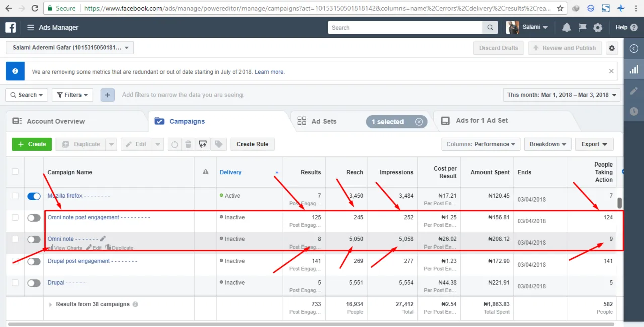644x327 pixels.
Task: Collapse the right side panel arrow
Action: pos(634,49)
